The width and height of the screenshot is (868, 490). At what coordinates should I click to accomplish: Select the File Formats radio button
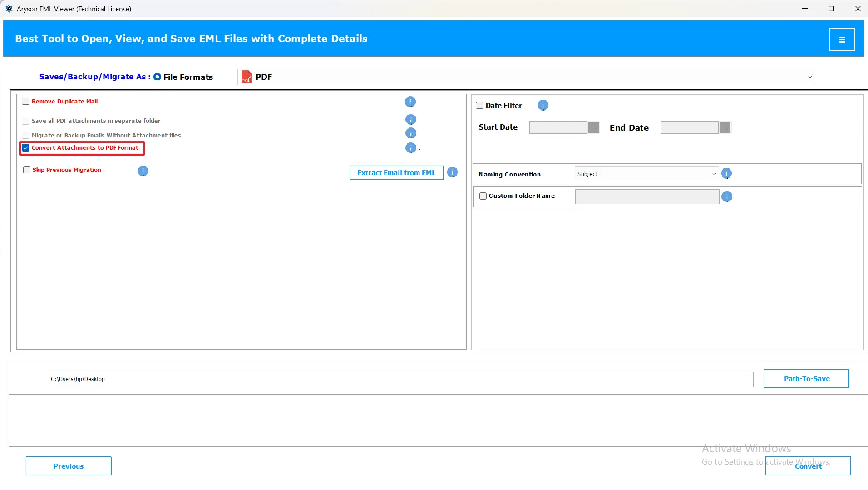point(157,77)
